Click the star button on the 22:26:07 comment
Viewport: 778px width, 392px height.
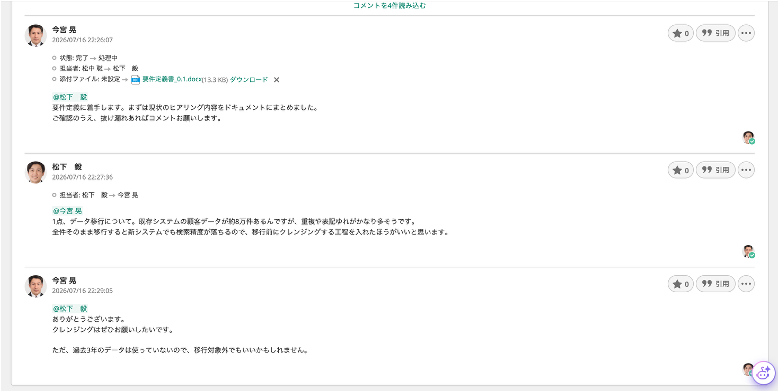pyautogui.click(x=680, y=33)
